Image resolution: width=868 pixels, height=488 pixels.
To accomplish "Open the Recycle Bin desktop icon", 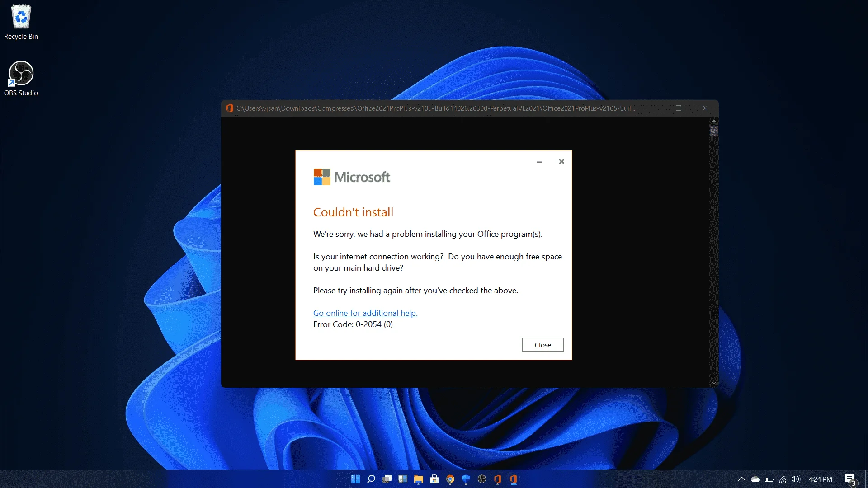I will pos(21,22).
